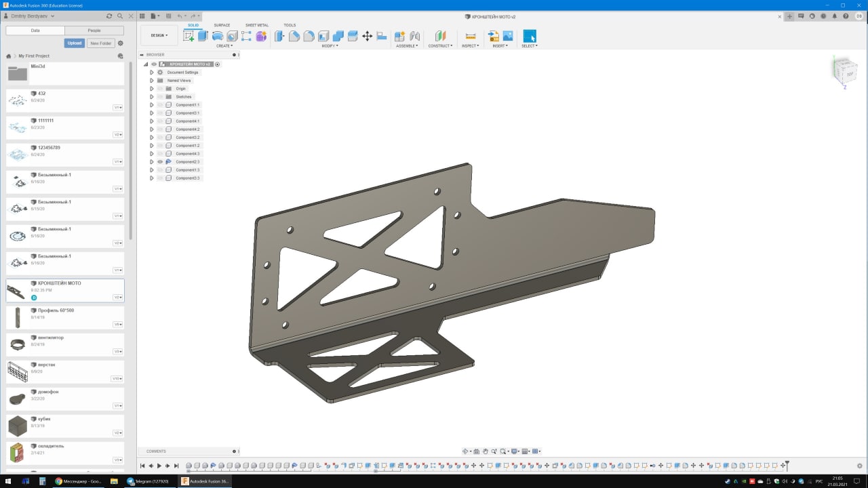The image size is (868, 488).
Task: Select the Insert Derive tool
Action: [x=494, y=36]
